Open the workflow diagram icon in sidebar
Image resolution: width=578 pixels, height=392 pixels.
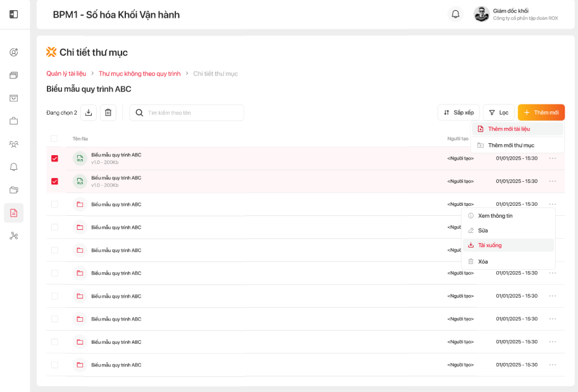click(14, 236)
